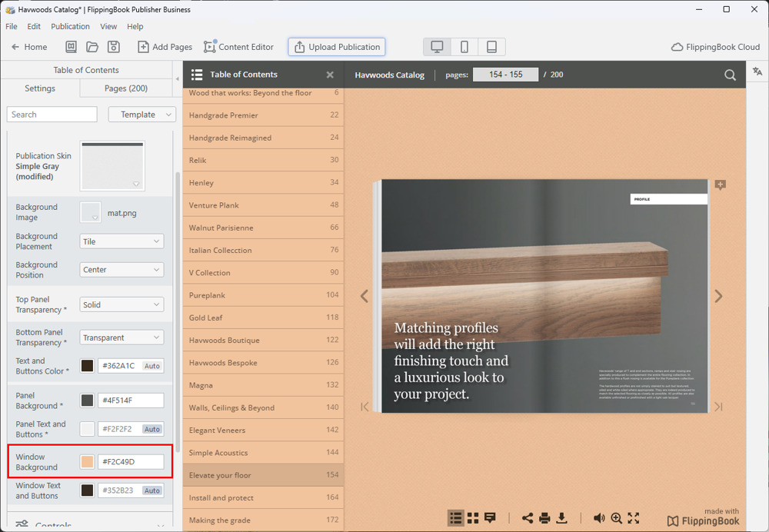Screen dimensions: 769x532
Task: Click the open folder icon in toolbar
Action: (92, 47)
